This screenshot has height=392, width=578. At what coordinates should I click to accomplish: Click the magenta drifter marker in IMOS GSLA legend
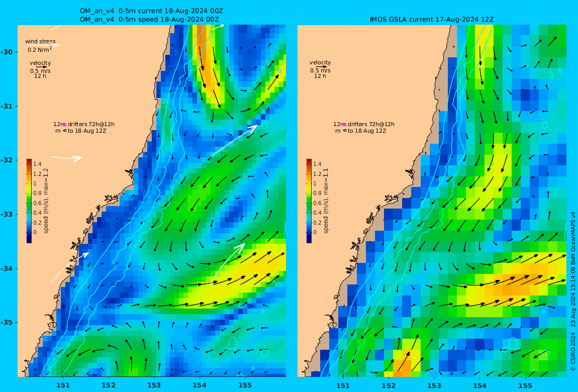point(344,125)
